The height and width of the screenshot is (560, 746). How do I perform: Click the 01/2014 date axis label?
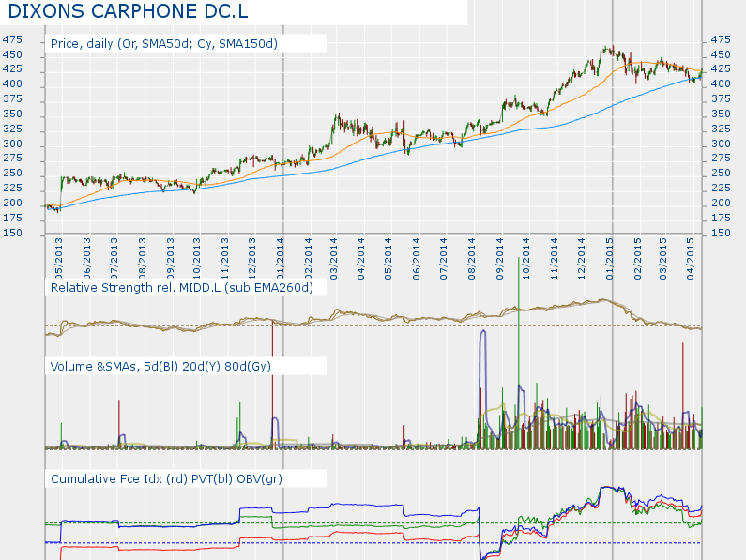click(280, 259)
